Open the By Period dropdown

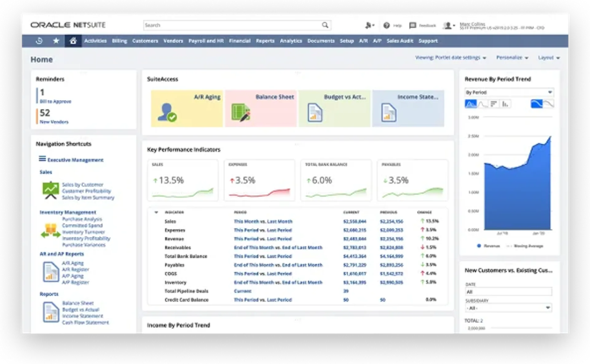coord(509,92)
